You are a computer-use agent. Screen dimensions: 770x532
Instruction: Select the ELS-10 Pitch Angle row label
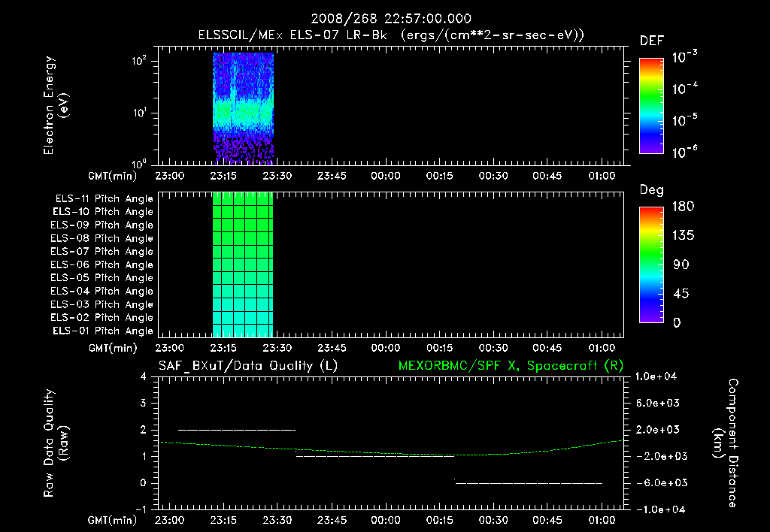click(x=103, y=212)
